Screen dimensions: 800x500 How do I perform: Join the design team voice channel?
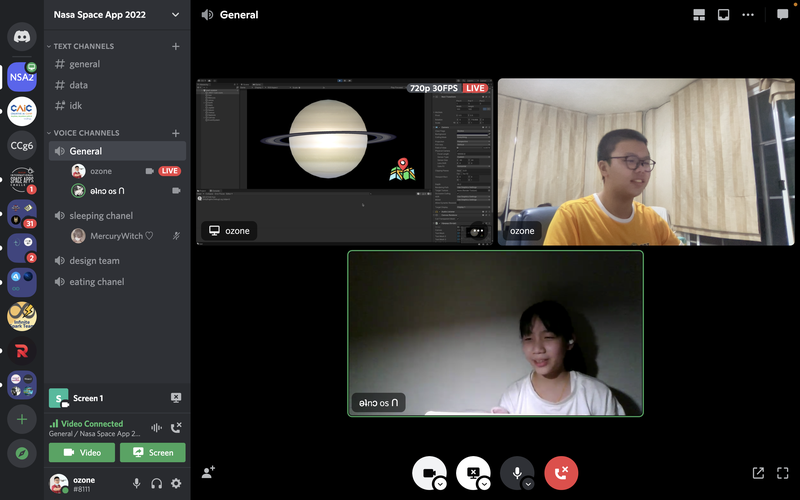[x=94, y=260]
